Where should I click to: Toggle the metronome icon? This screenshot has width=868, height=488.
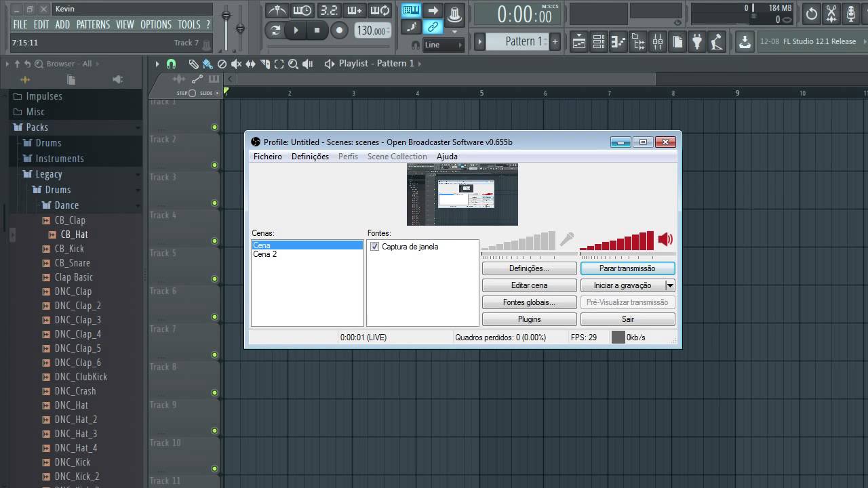[276, 10]
